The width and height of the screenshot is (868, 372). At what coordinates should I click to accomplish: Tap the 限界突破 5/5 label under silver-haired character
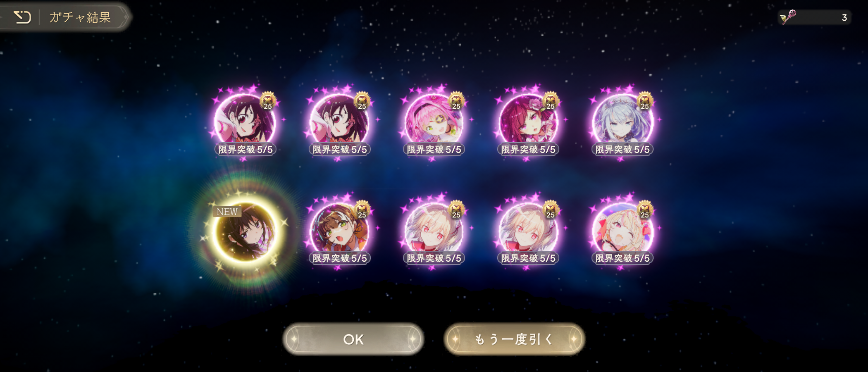click(x=622, y=149)
